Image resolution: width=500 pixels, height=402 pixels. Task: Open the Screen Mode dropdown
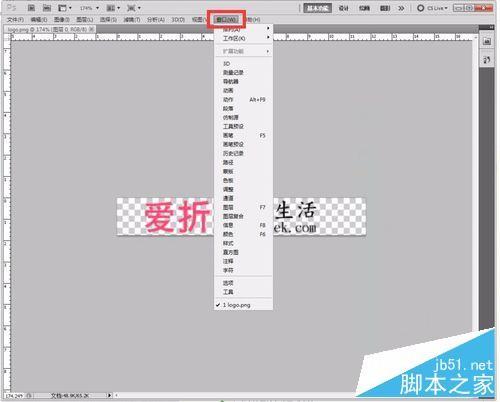[x=134, y=8]
